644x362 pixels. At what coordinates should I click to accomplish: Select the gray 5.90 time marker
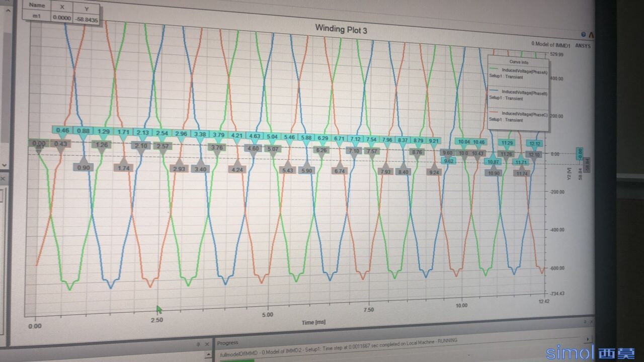point(306,170)
